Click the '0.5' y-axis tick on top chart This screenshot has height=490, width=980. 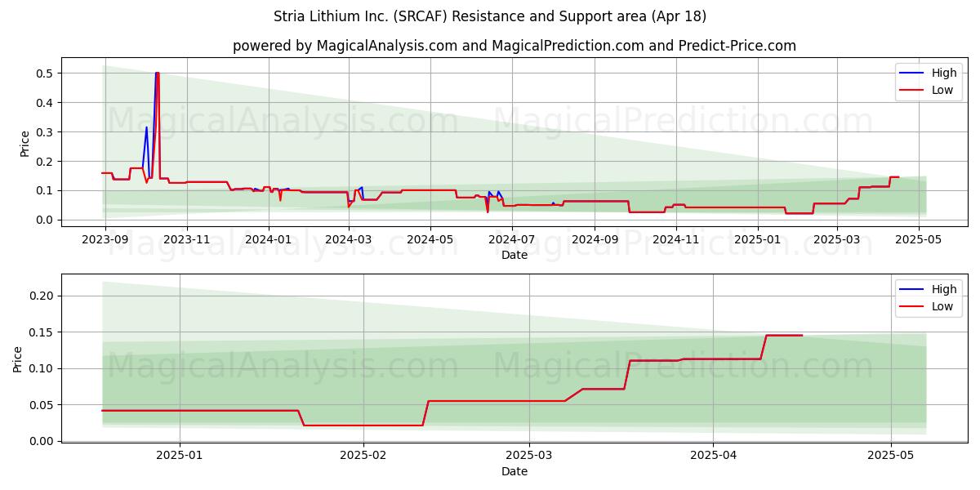click(x=46, y=73)
